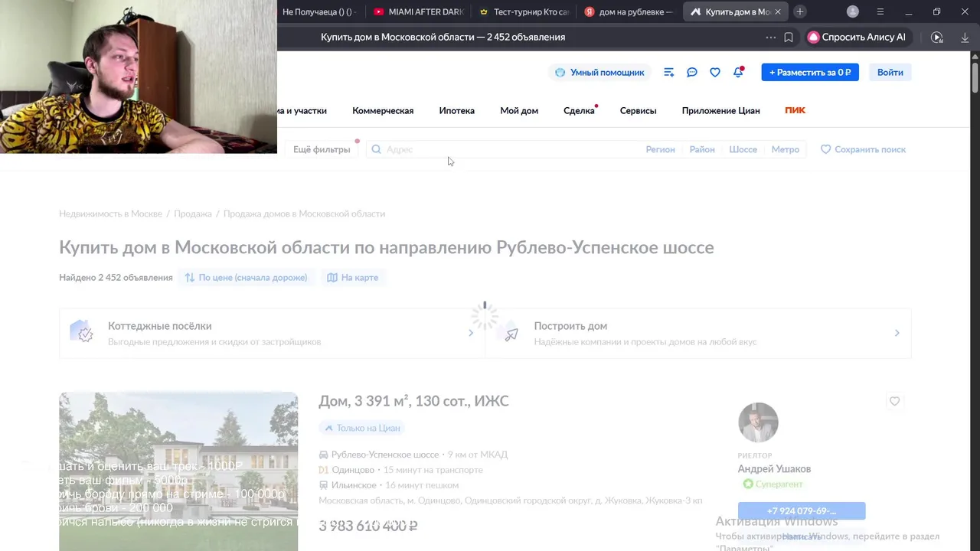Image resolution: width=980 pixels, height=551 pixels.
Task: Open the comparison list icon
Action: (x=668, y=72)
